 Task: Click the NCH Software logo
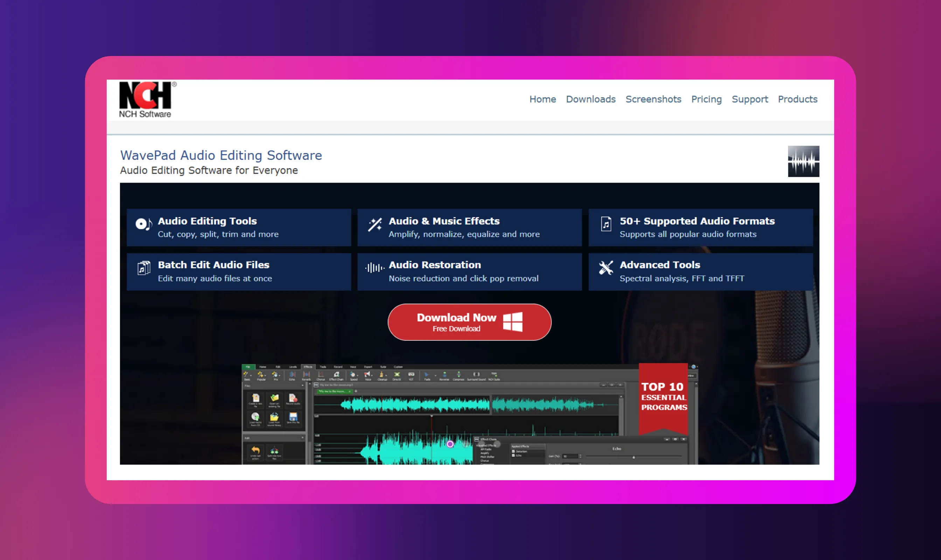(146, 99)
